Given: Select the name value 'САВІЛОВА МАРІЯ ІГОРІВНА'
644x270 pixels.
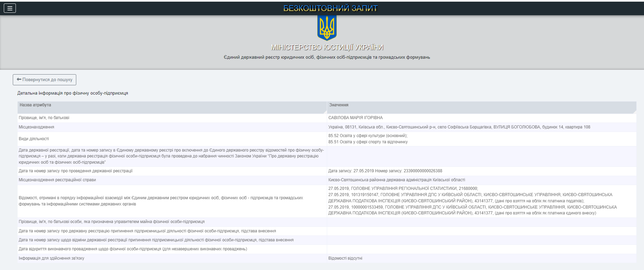Looking at the screenshot, I should 355,118.
